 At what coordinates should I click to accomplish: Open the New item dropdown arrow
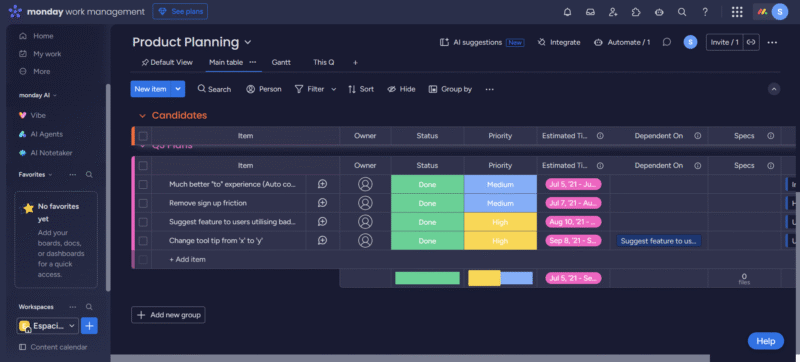[x=178, y=89]
